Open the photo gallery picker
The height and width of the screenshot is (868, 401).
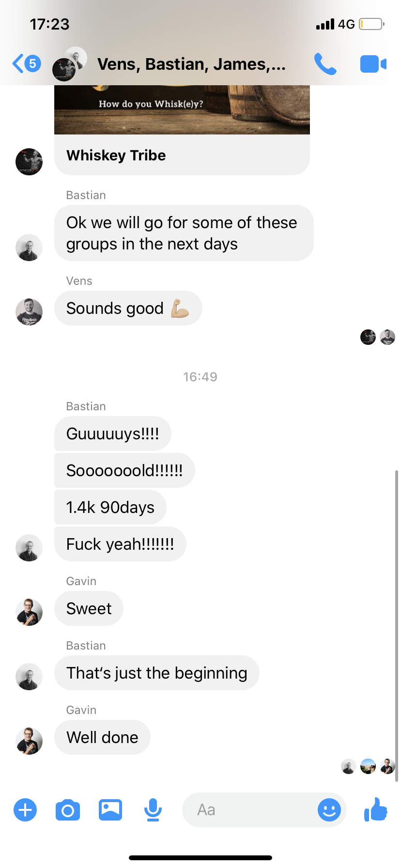[110, 809]
